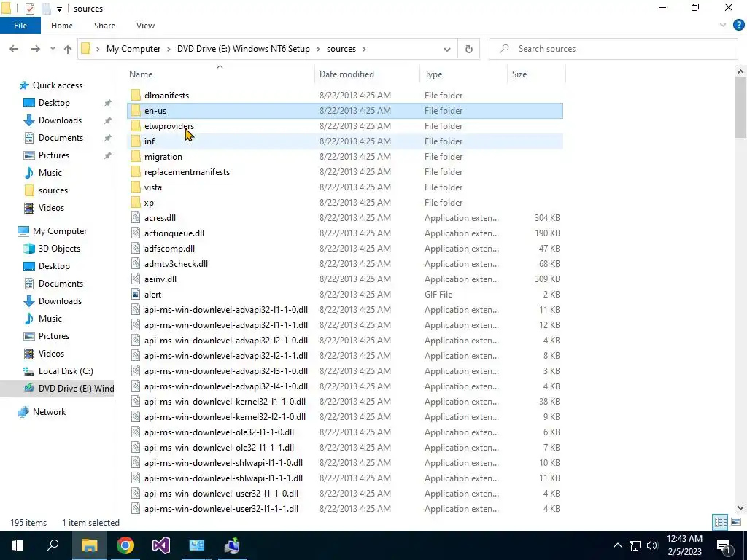The image size is (747, 560).
Task: Click the properties icon in the title bar
Action: pos(29,9)
